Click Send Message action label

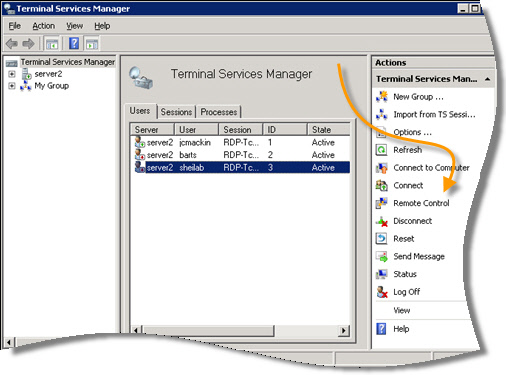pyautogui.click(x=419, y=256)
